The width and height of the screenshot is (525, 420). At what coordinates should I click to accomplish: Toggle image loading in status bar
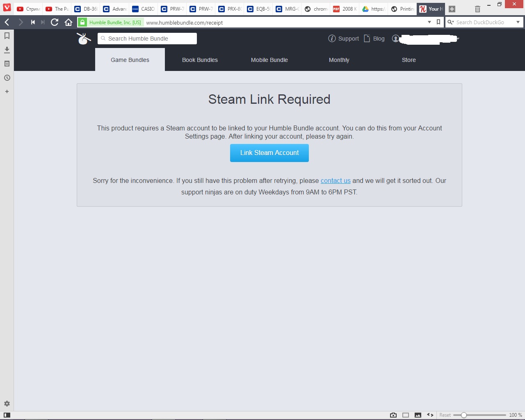click(x=418, y=415)
